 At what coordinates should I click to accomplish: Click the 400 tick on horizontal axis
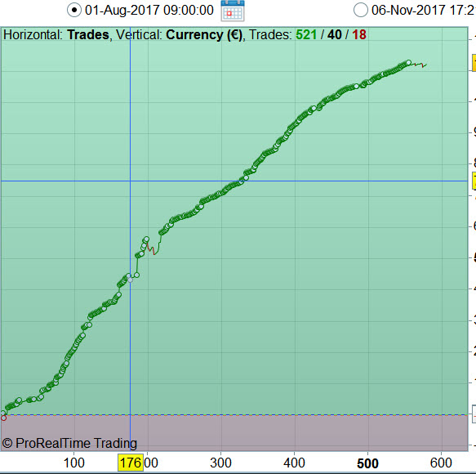(x=294, y=463)
